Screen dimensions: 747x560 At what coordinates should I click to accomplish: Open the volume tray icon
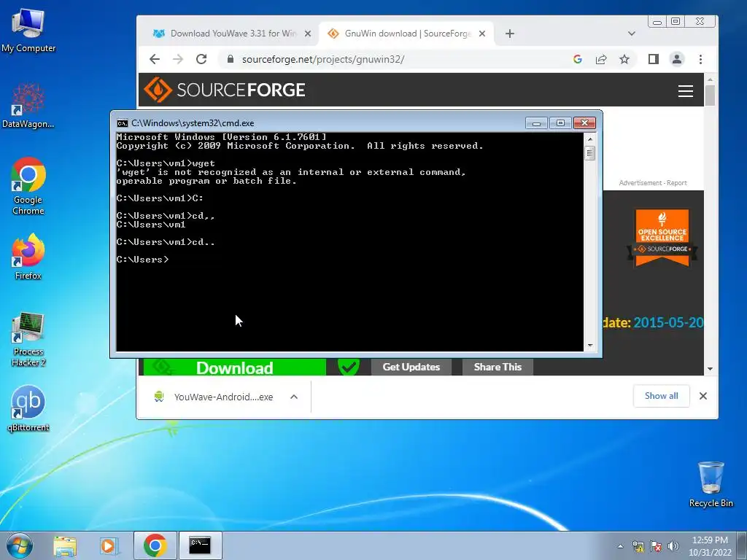tap(673, 546)
